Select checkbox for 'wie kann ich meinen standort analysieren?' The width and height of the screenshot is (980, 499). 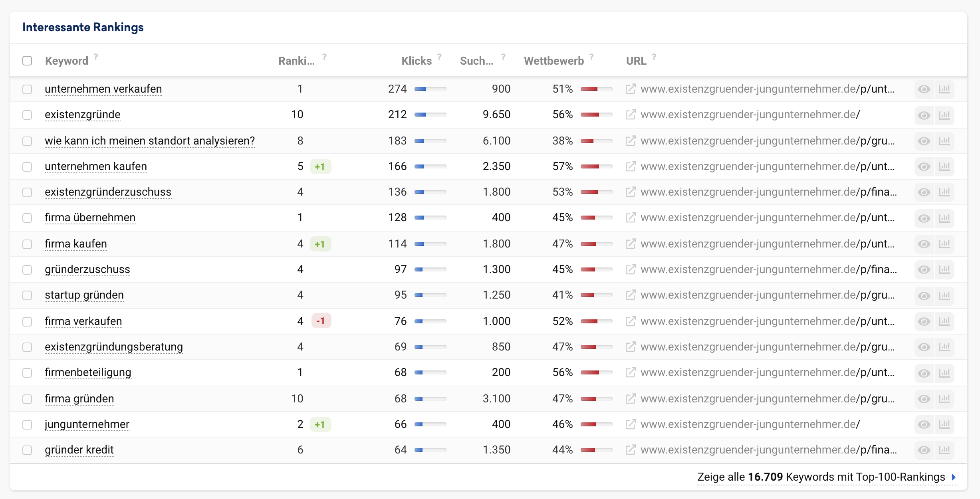(27, 141)
